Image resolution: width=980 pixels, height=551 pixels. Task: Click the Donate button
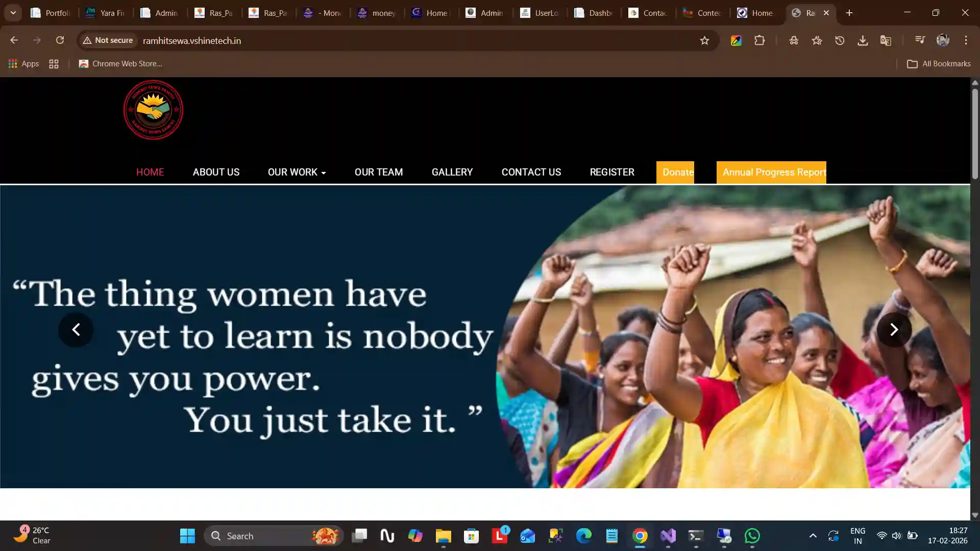[x=675, y=172]
